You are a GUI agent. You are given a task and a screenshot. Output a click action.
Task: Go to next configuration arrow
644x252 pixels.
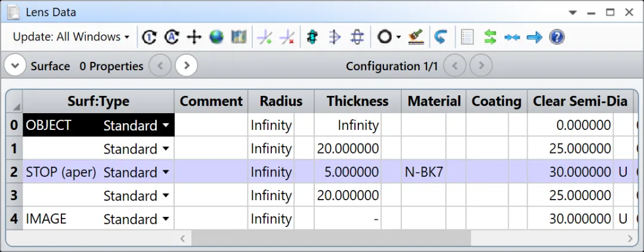point(481,66)
